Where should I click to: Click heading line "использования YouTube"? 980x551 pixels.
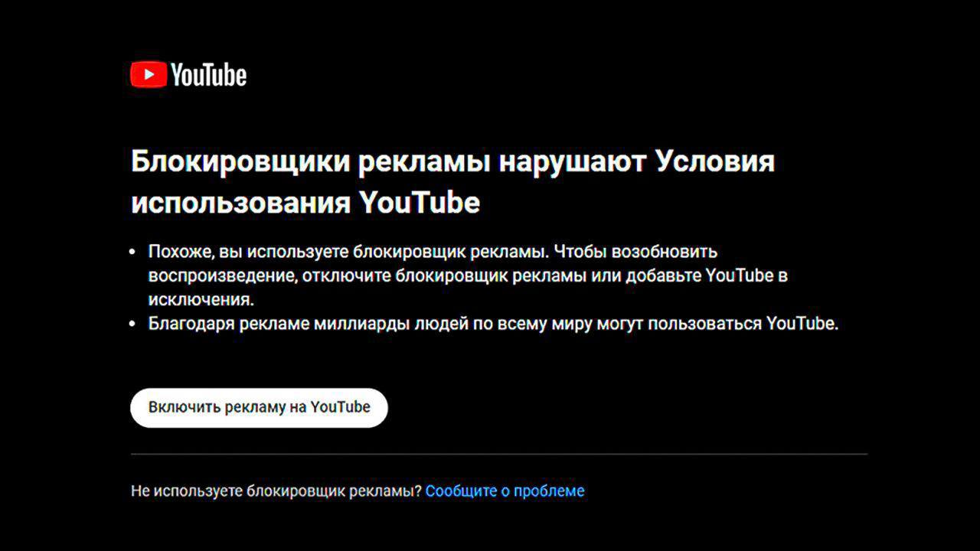point(305,203)
